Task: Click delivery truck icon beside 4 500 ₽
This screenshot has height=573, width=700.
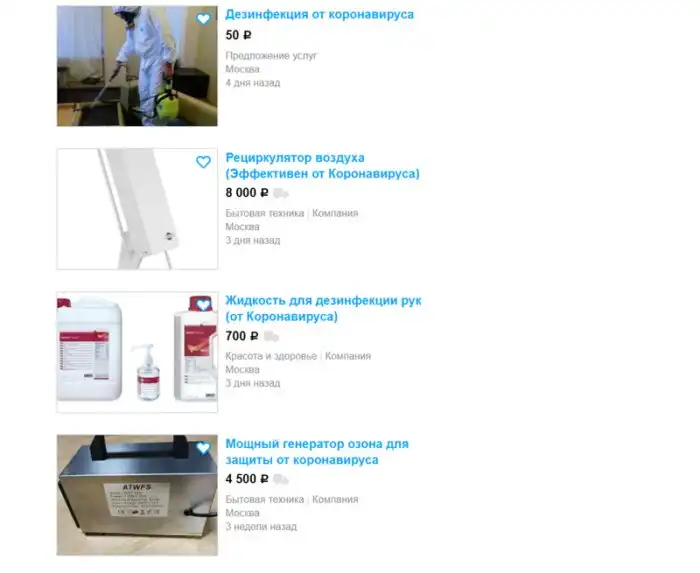Action: point(281,479)
